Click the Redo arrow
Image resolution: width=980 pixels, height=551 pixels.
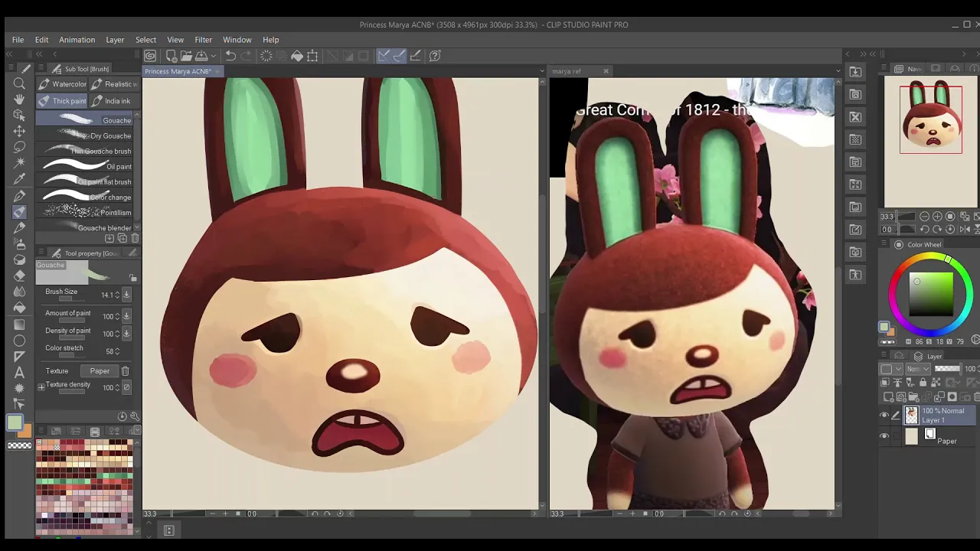246,56
